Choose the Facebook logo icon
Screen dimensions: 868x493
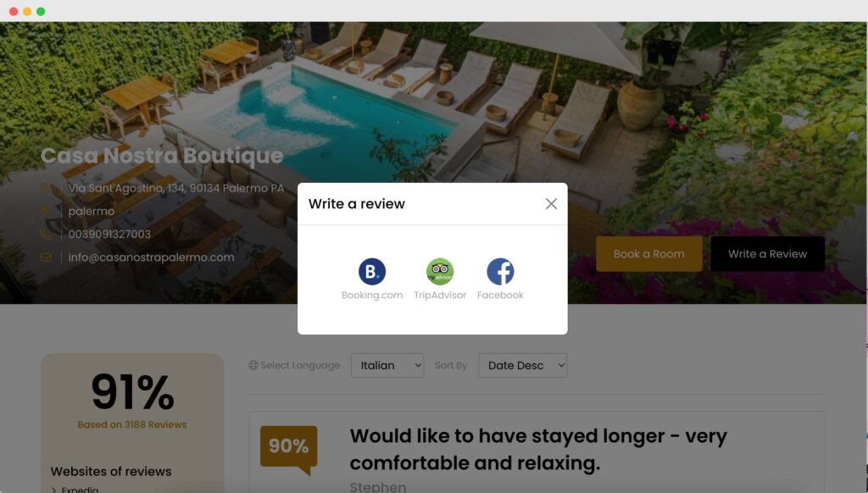(500, 272)
